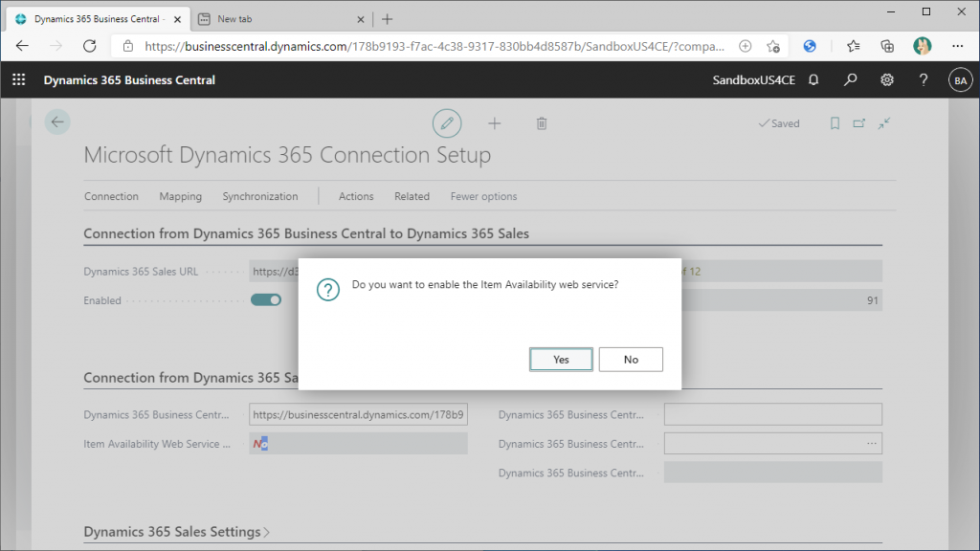Click the collapse page arrows icon

tap(883, 123)
